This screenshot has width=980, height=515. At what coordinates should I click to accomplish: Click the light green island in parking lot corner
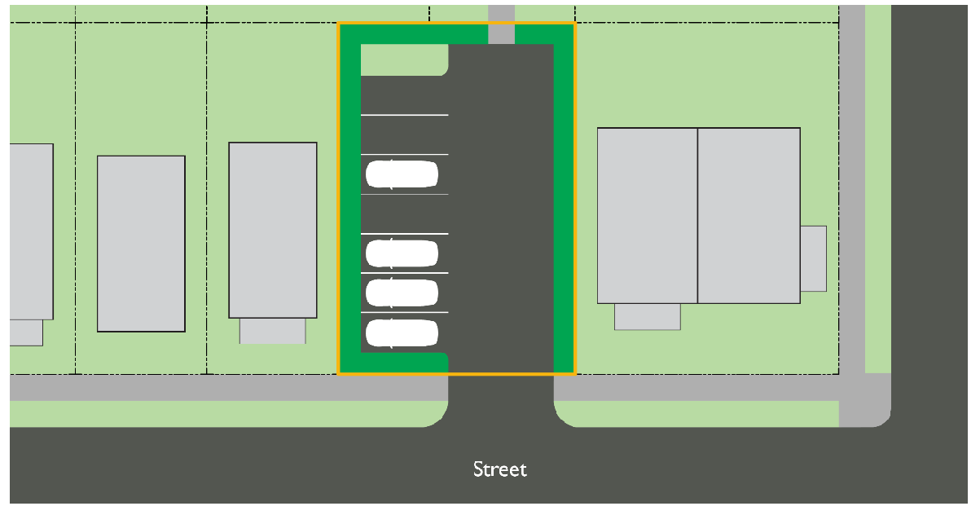(403, 59)
